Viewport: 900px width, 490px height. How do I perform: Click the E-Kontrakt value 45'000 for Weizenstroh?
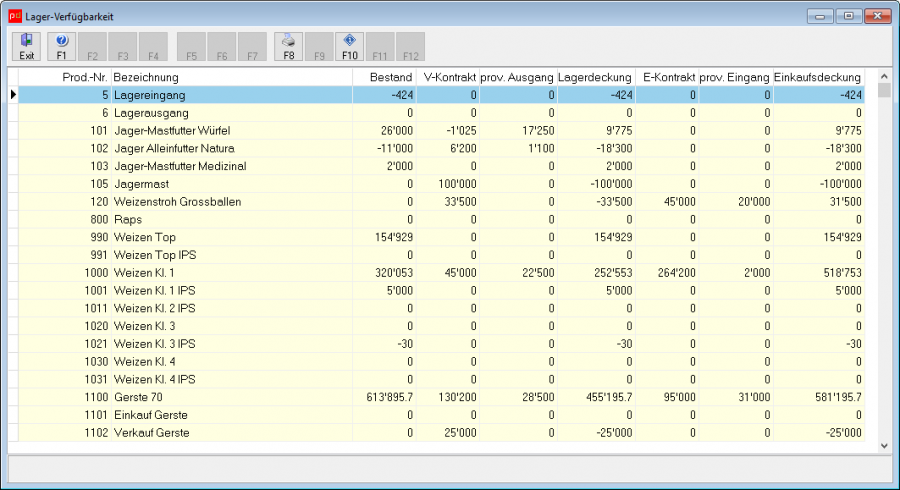tap(680, 201)
